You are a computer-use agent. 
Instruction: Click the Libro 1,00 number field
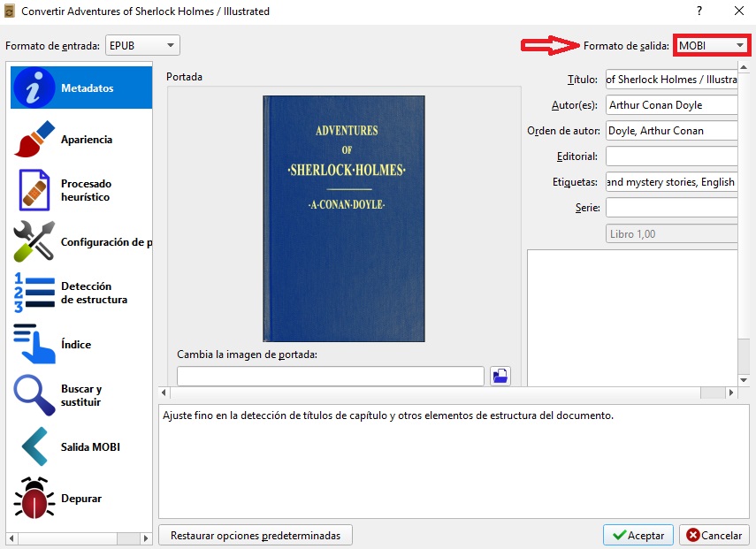(672, 233)
